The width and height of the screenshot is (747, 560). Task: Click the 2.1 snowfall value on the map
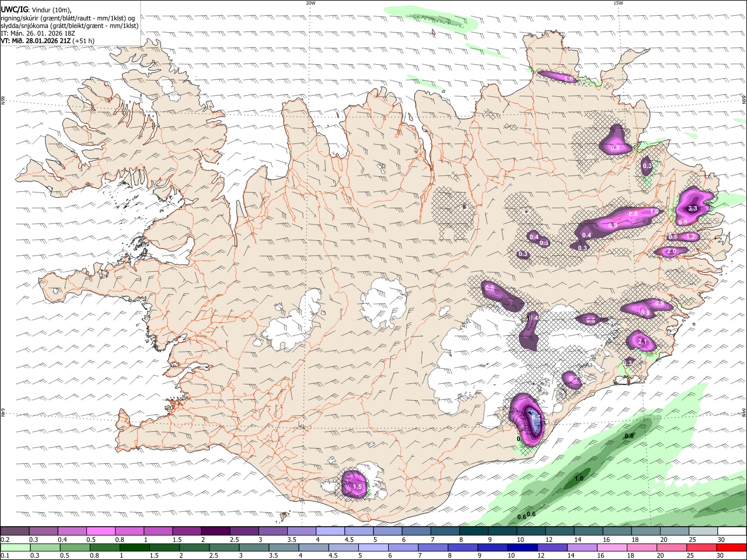643,341
